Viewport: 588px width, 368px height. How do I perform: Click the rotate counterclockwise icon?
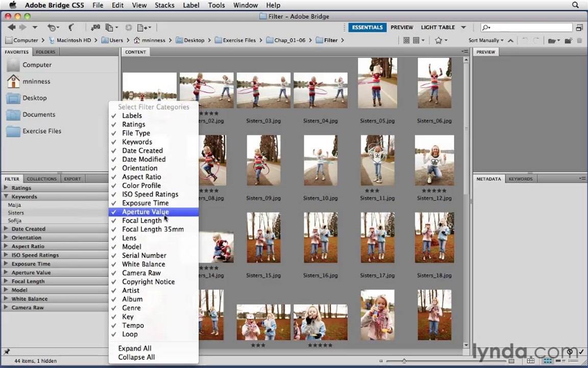[525, 40]
